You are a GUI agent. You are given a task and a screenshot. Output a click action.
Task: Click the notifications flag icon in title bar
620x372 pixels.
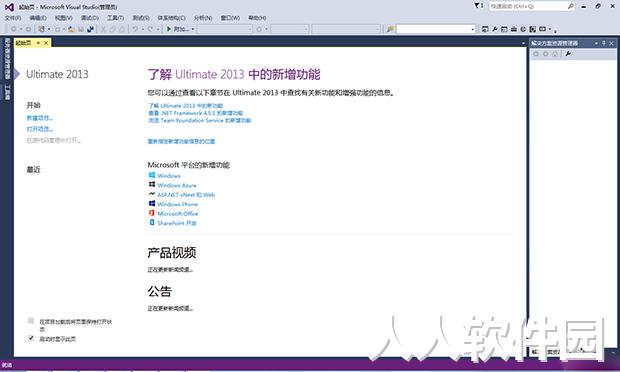(x=477, y=6)
